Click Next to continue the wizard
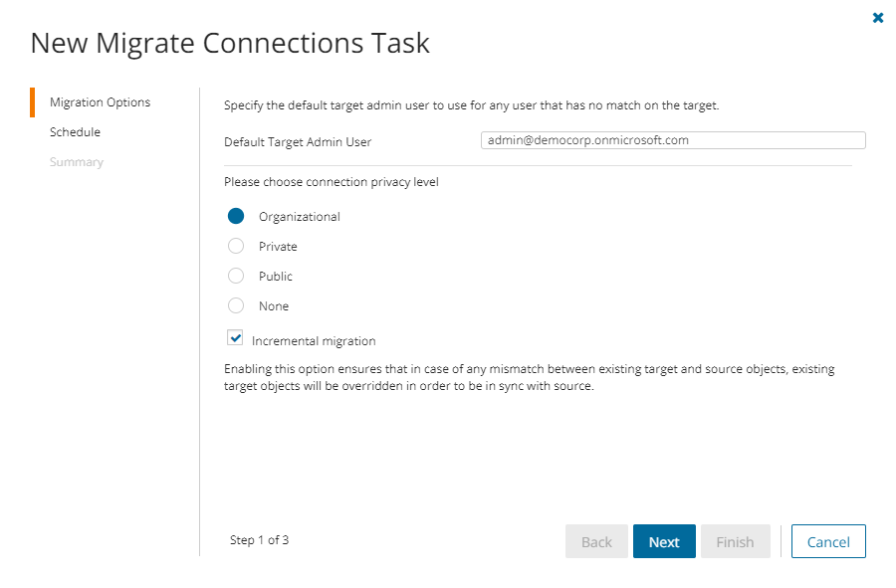The image size is (896, 588). tap(664, 542)
